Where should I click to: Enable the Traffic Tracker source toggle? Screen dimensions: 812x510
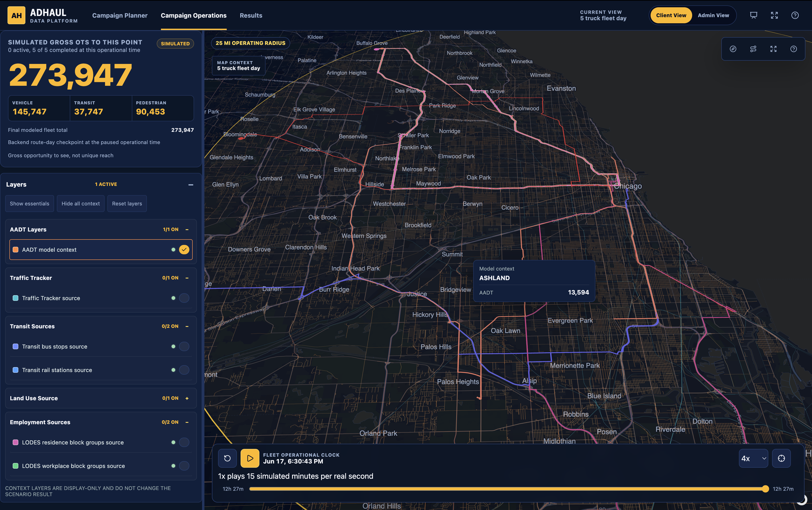pyautogui.click(x=184, y=298)
